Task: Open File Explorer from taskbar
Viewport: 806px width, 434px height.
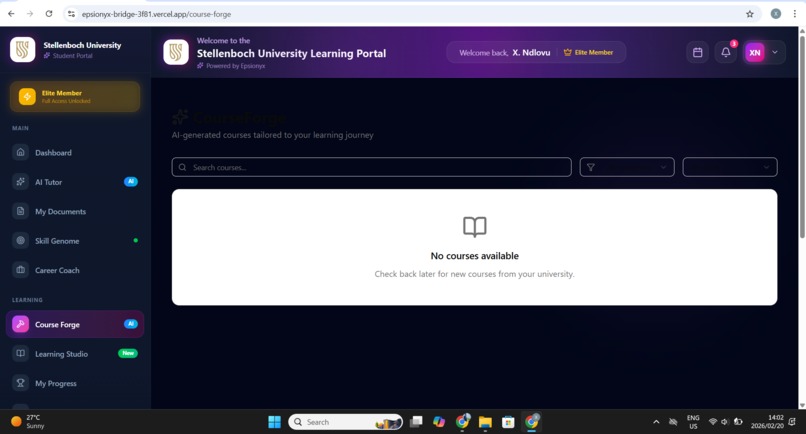Action: pyautogui.click(x=485, y=422)
